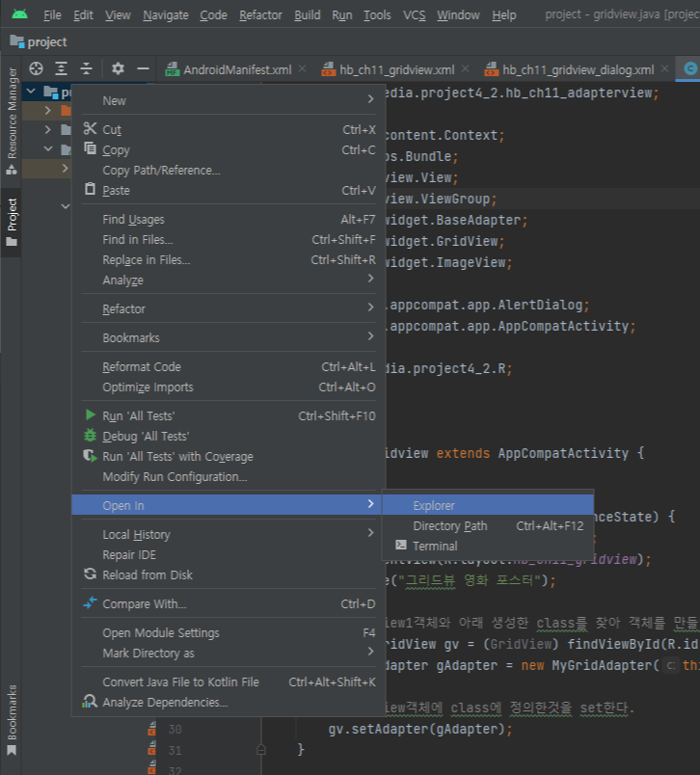The height and width of the screenshot is (775, 700).
Task: Select Optimize Imports menu entry
Action: coord(229,387)
